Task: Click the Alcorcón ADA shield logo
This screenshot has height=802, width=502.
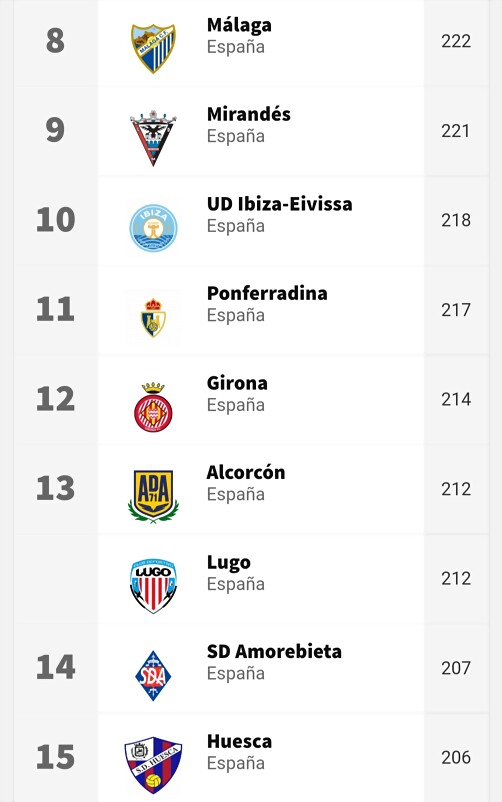Action: [154, 496]
